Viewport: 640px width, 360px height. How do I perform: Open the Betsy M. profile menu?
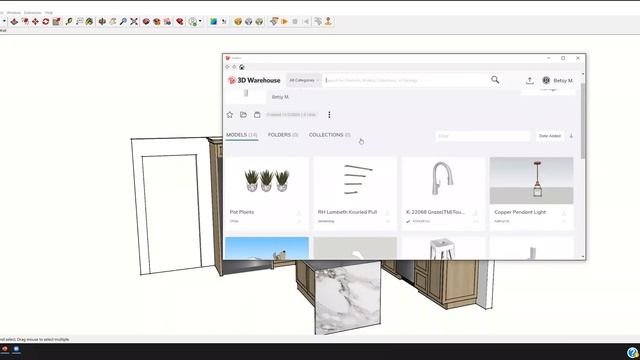558,80
